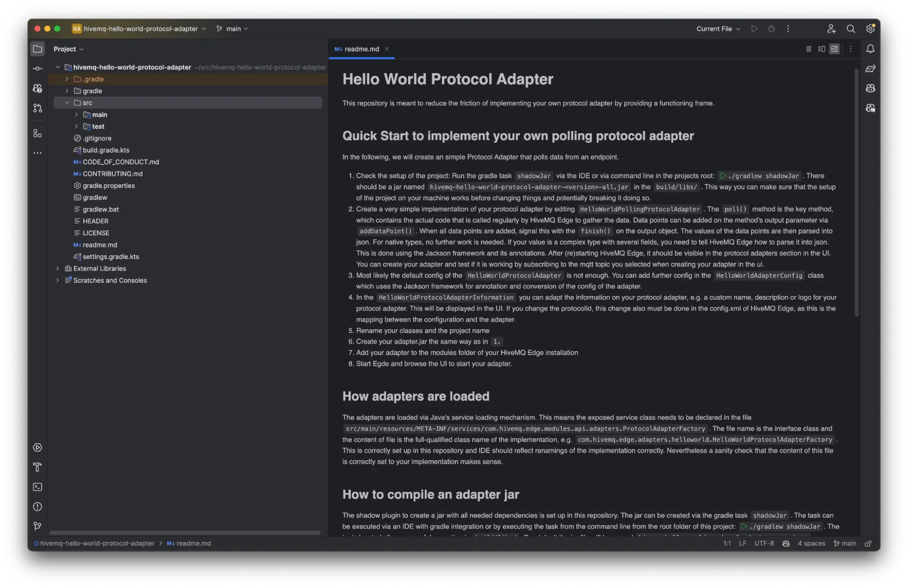
Task: Select the LICENSE file
Action: tap(96, 232)
